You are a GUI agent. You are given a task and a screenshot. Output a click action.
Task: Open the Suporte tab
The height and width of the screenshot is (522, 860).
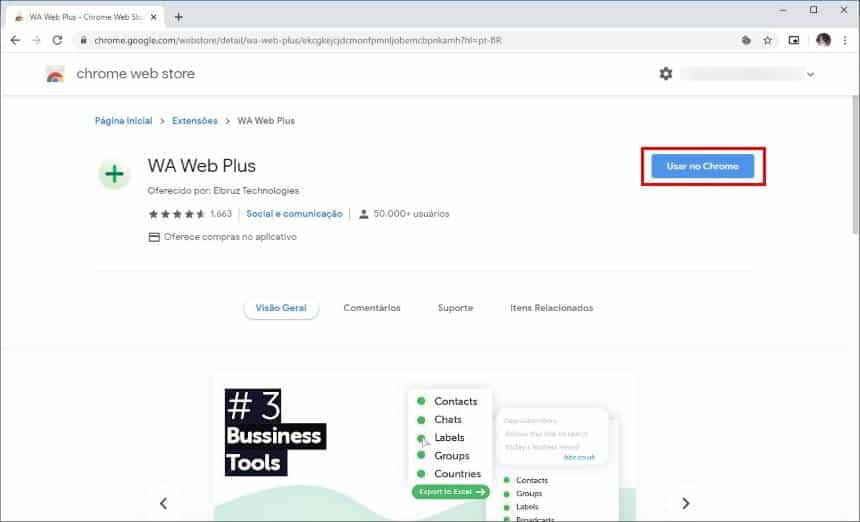click(x=455, y=308)
